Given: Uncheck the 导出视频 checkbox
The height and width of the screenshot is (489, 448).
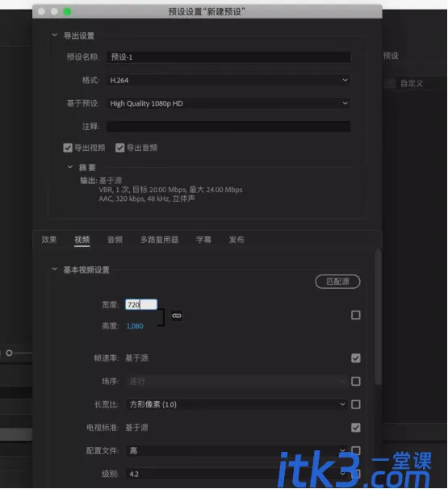Looking at the screenshot, I should coord(68,148).
